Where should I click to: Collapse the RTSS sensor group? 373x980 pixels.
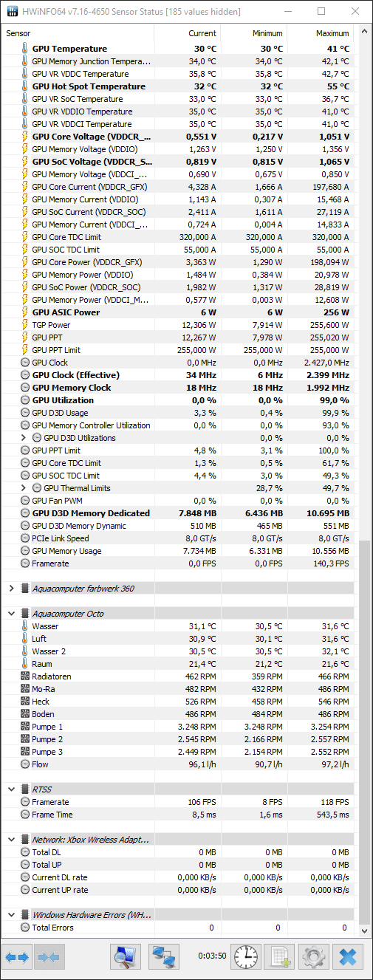click(x=11, y=789)
